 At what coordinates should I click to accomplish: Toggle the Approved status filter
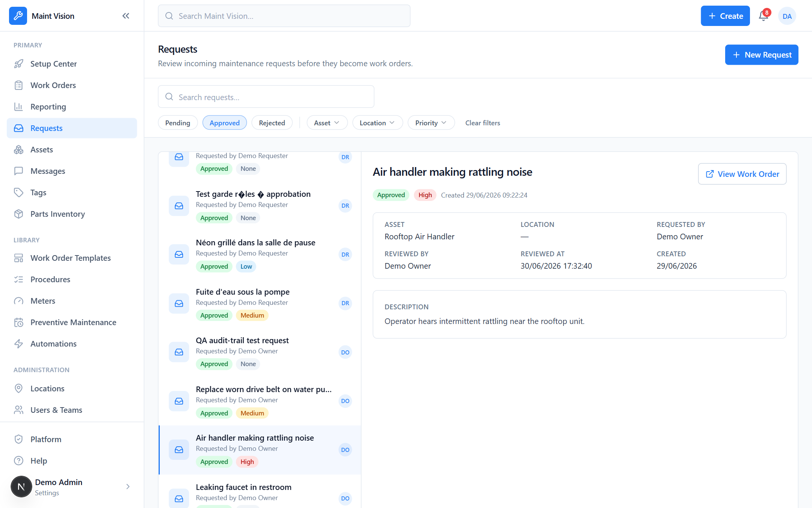224,123
